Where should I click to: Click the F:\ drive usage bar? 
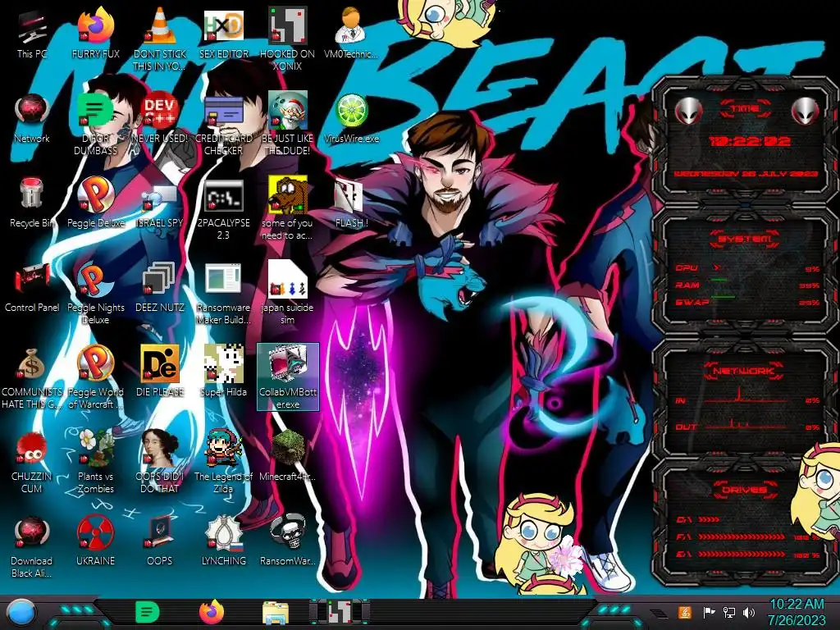pos(742,536)
